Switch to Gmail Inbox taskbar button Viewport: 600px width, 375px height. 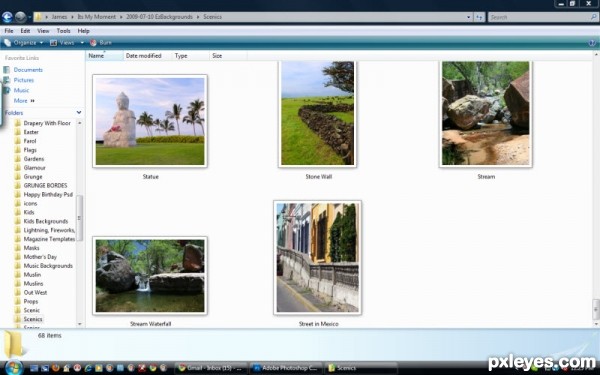pos(211,368)
